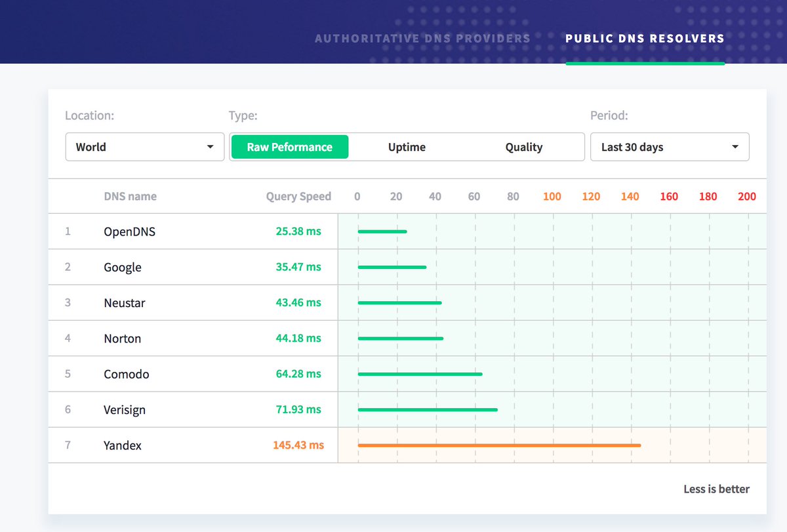Click the Norton speed bar
Screen dimensions: 787x532
coord(401,338)
